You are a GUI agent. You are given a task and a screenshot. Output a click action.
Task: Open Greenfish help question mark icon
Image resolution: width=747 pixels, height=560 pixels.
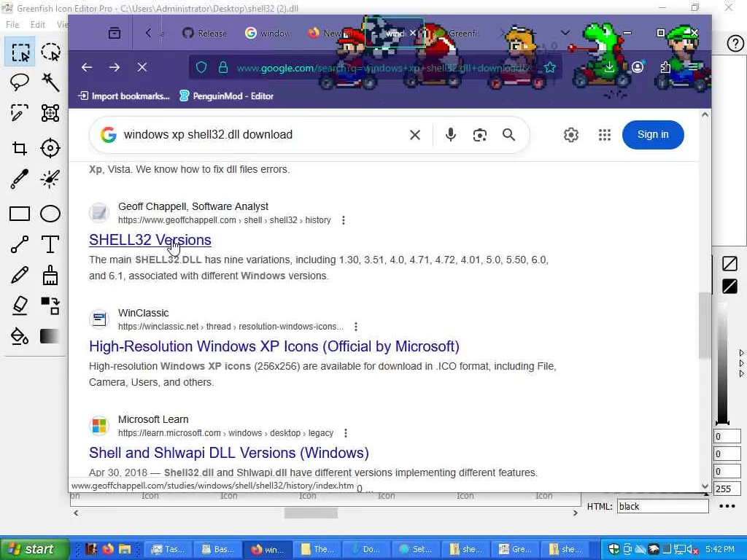click(x=735, y=44)
